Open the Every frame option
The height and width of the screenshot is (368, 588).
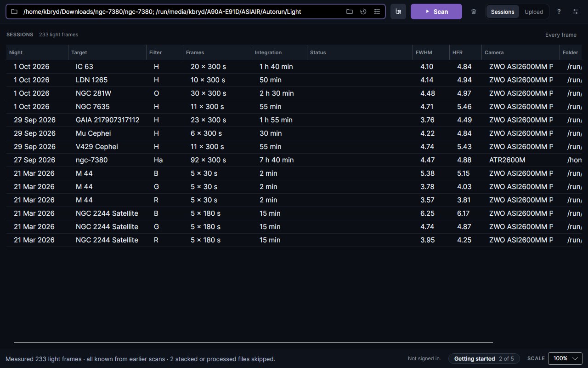tap(561, 35)
